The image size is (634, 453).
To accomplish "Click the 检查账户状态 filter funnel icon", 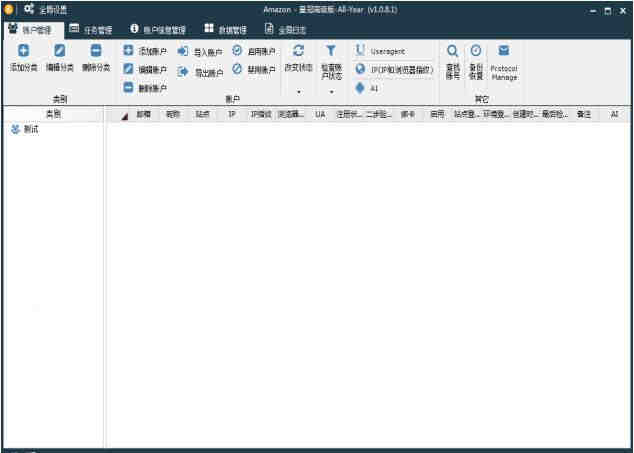I will click(x=331, y=51).
